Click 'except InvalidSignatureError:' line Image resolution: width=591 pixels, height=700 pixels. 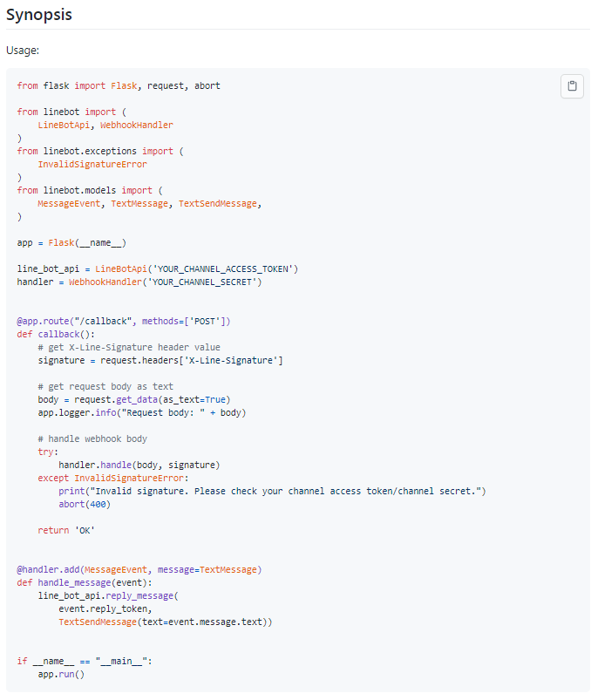[x=113, y=478]
